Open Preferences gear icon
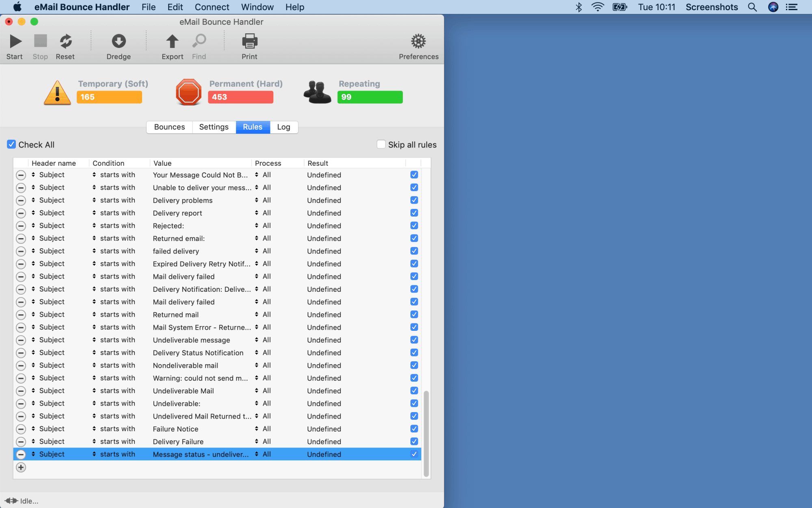 point(418,41)
